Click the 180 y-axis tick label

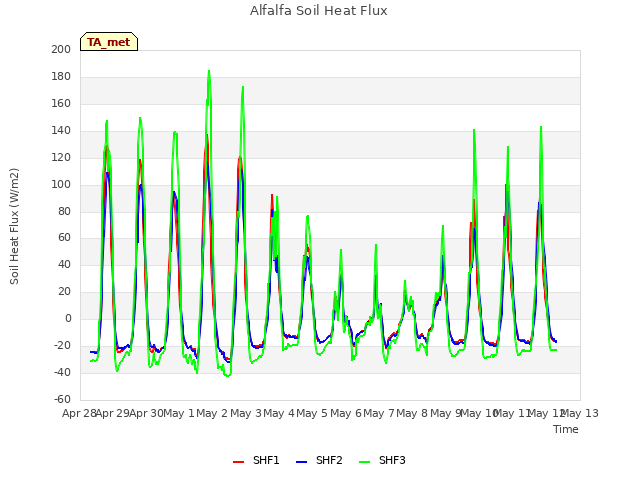pos(61,77)
